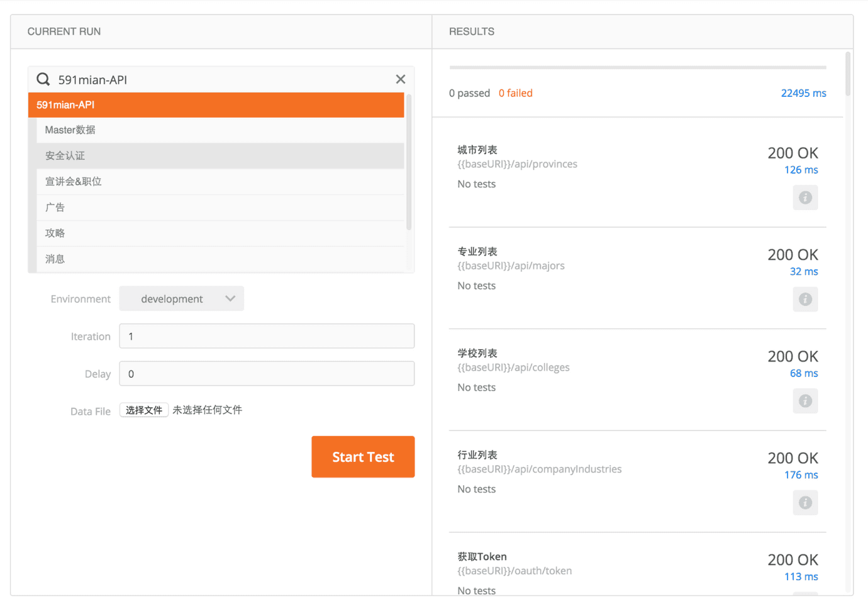This screenshot has width=868, height=606.
Task: Click the 选择文件 data file button
Action: pyautogui.click(x=144, y=410)
